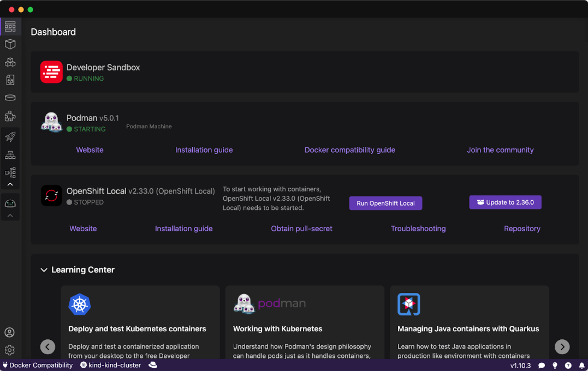Show next Learning Center card
The image size is (588, 371).
(x=562, y=346)
